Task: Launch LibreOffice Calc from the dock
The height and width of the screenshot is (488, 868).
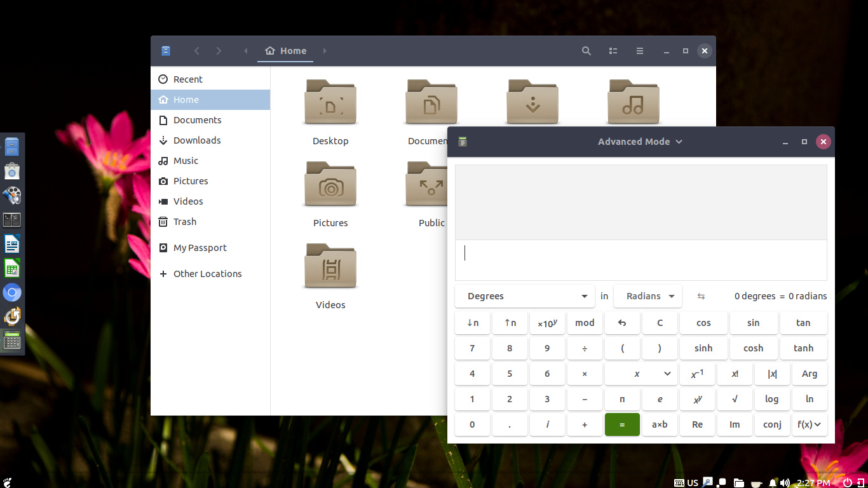Action: pos(12,268)
